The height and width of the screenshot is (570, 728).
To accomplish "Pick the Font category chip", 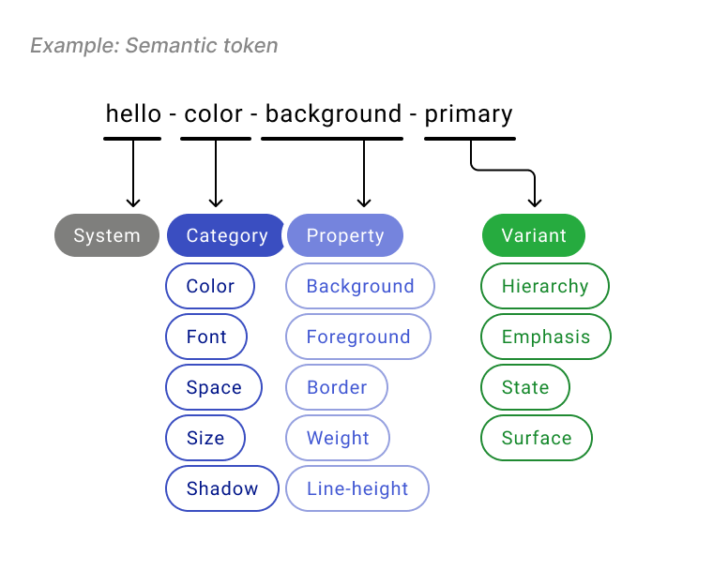I will (x=206, y=337).
